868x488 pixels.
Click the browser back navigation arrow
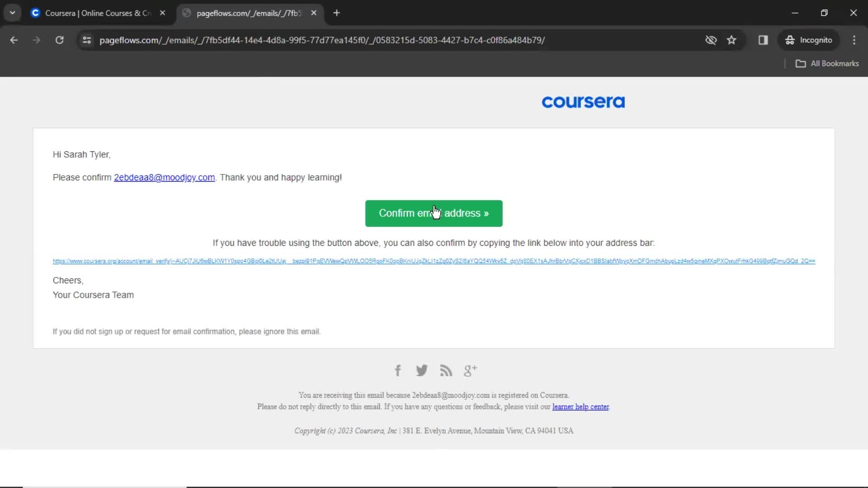[14, 40]
